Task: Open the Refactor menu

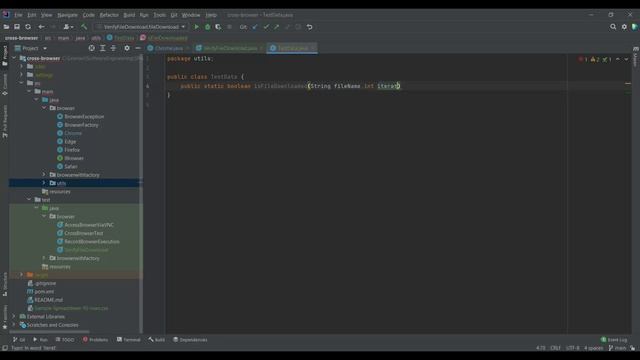Action: tap(109, 15)
